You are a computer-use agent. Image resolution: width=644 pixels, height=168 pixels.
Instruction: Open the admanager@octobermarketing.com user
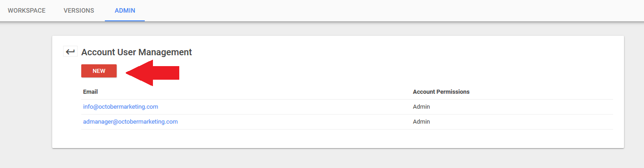pos(130,122)
